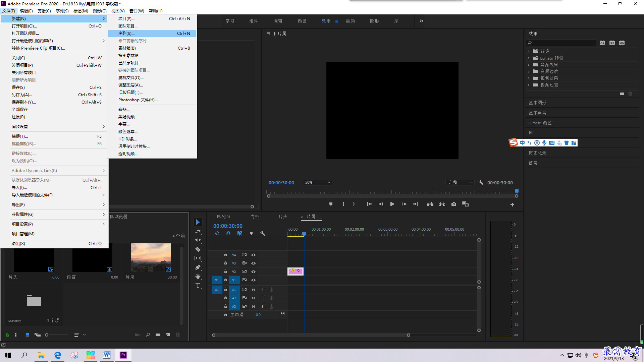The image size is (644, 362).
Task: Toggle timeline Snap magnet icon
Action: click(x=228, y=233)
